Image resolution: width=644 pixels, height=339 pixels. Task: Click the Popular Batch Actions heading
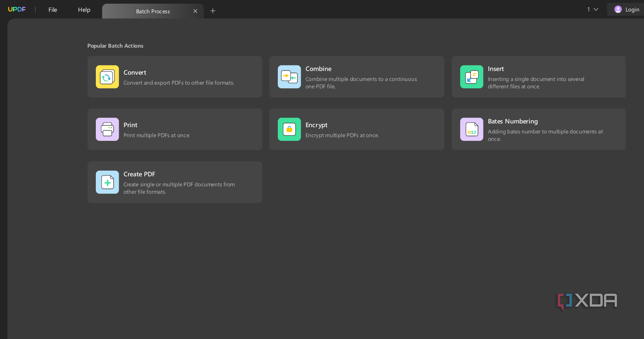point(115,45)
